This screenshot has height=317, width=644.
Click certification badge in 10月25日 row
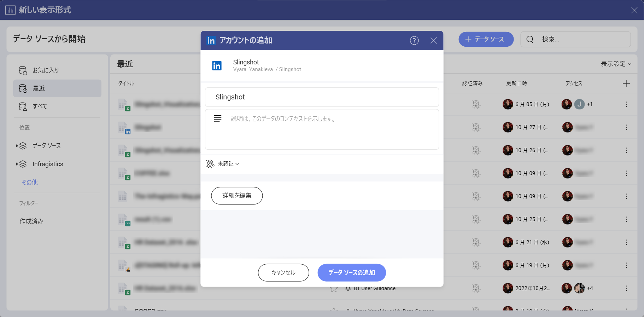476,219
